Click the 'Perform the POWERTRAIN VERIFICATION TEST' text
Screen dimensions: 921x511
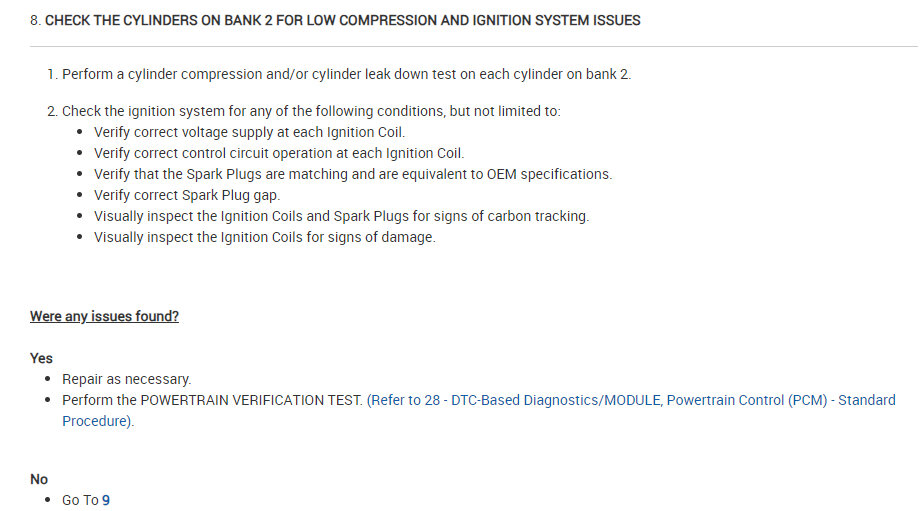(212, 400)
